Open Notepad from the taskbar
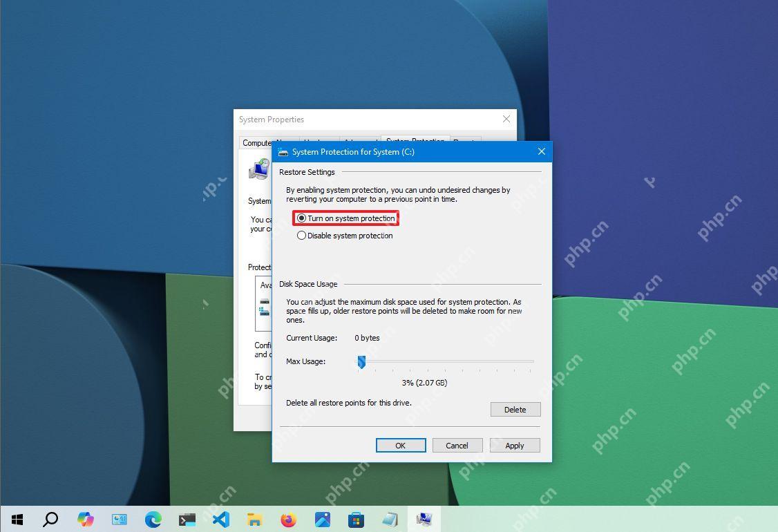The width and height of the screenshot is (778, 532). tap(390, 520)
